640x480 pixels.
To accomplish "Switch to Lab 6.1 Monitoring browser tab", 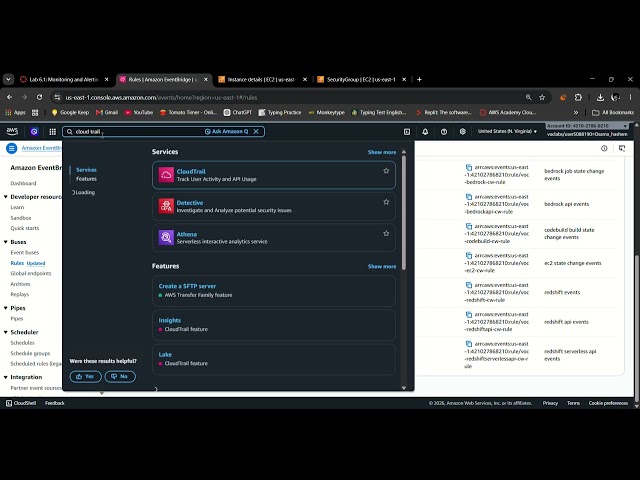I will 64,80.
